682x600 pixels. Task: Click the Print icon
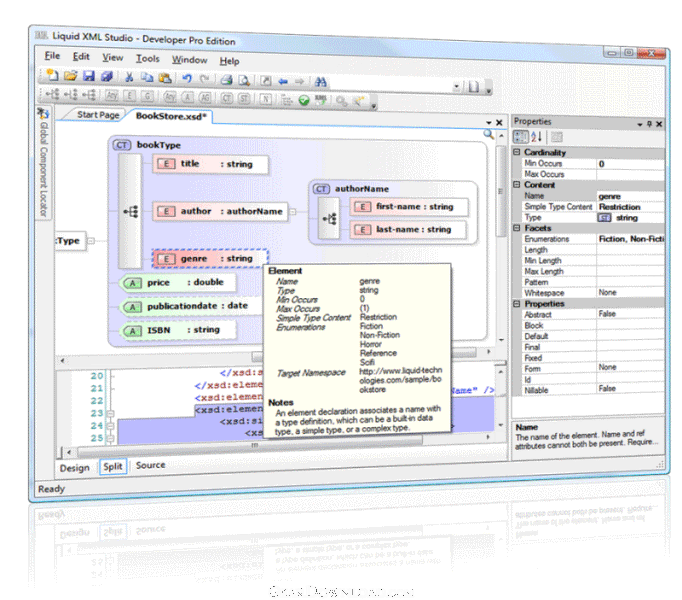click(227, 80)
